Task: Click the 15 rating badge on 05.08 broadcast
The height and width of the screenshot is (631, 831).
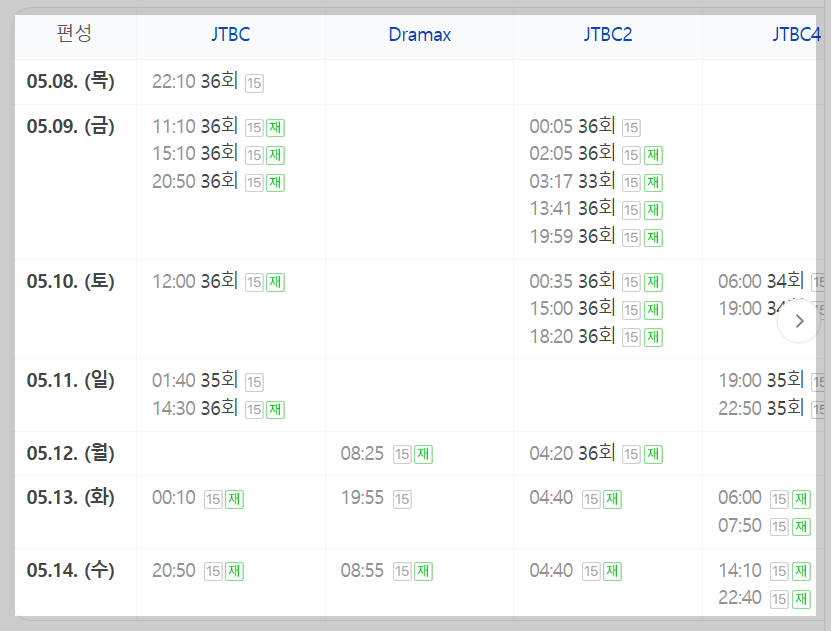Action: [253, 83]
